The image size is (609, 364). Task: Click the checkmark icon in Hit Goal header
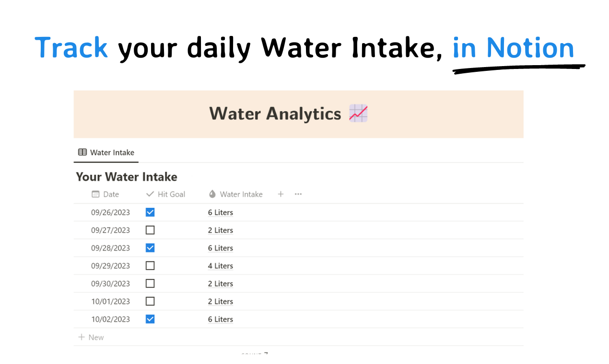[x=150, y=194]
